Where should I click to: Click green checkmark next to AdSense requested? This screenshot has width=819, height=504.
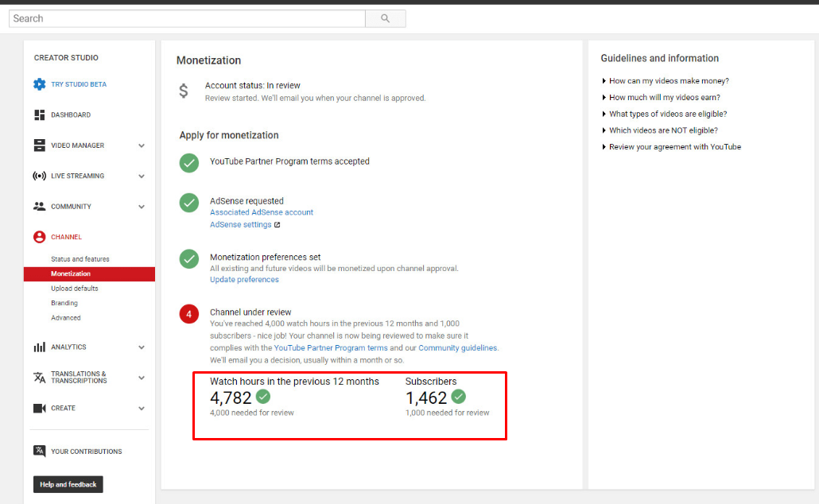189,203
